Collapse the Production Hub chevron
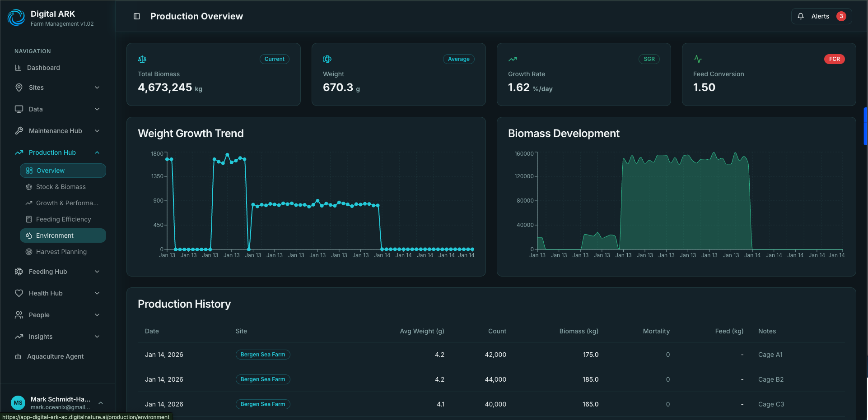 click(97, 152)
